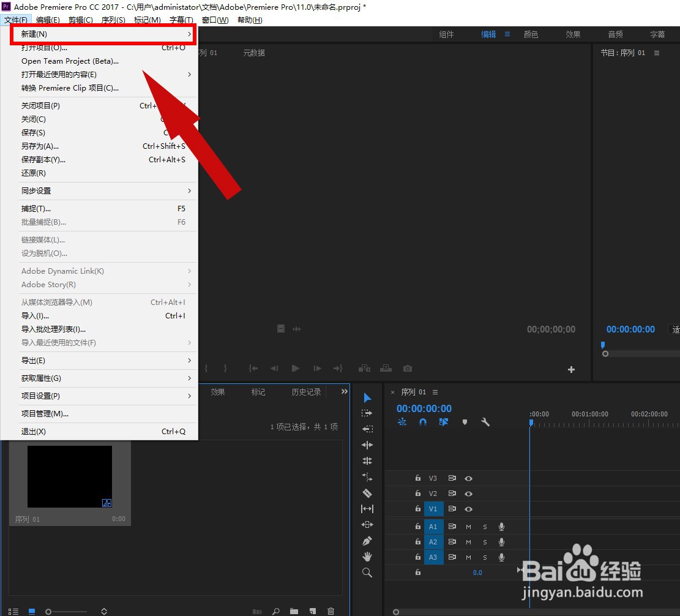Add a marker in the timeline header
The height and width of the screenshot is (616, 680).
pyautogui.click(x=465, y=422)
